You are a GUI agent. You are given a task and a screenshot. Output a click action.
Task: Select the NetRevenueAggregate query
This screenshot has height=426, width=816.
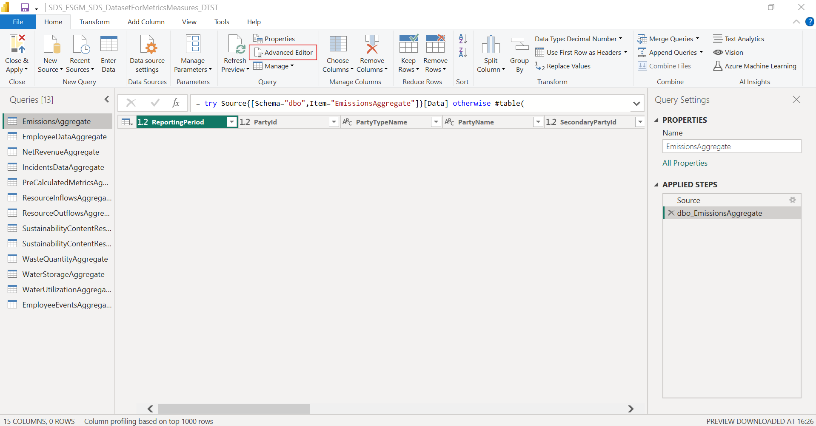57,152
